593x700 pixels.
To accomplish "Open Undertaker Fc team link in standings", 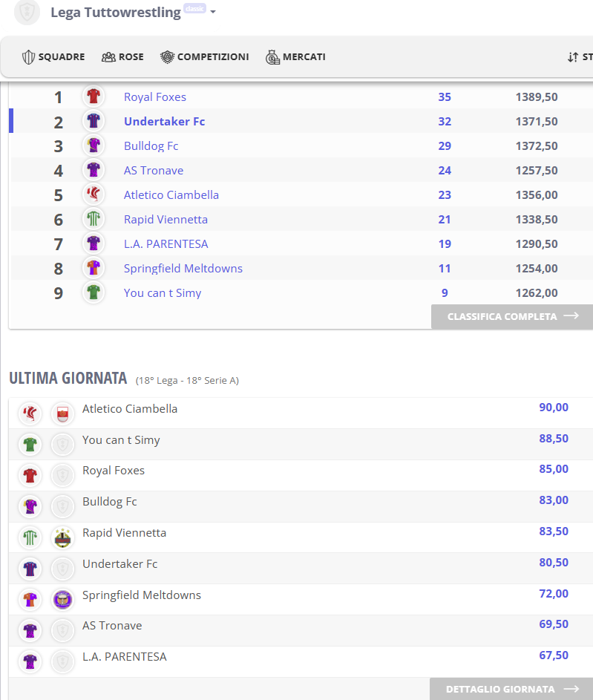I will (164, 122).
